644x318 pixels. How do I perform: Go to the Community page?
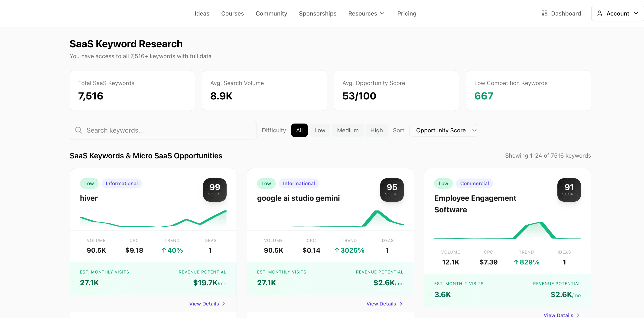coord(271,13)
